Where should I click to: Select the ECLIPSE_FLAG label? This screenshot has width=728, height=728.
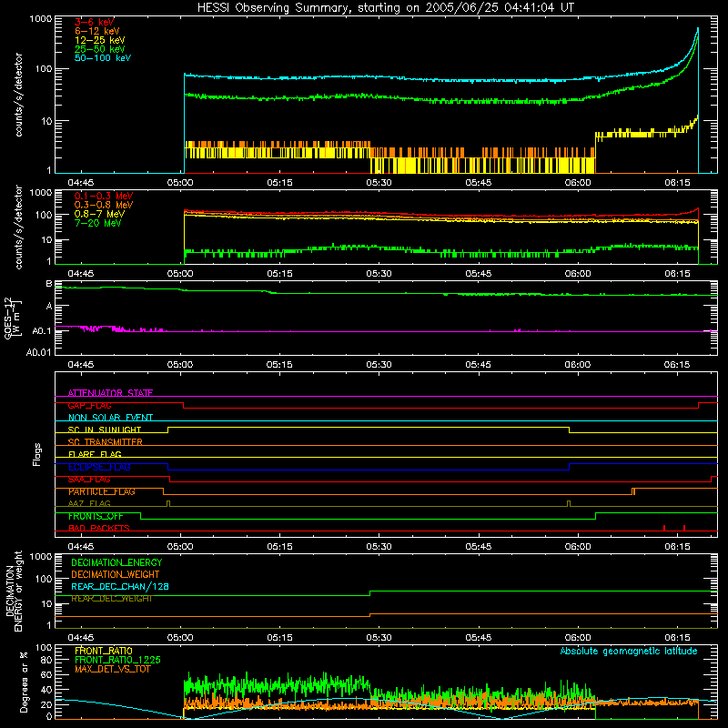(99, 467)
